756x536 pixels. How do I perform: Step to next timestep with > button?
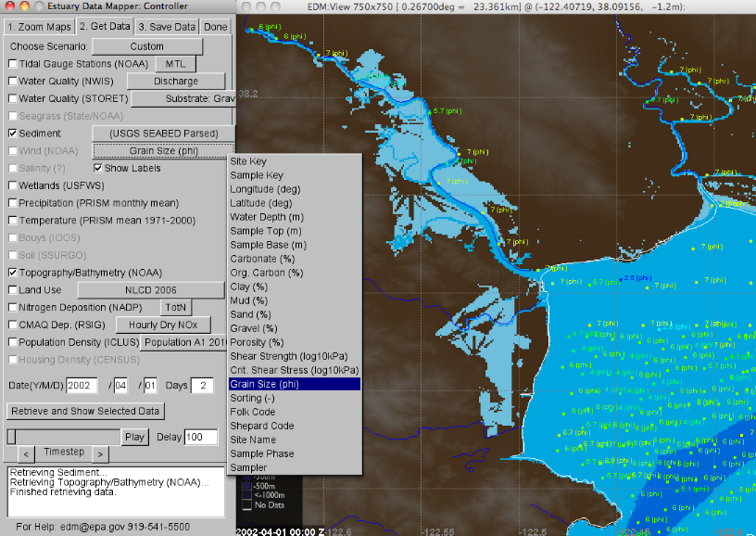(100, 454)
